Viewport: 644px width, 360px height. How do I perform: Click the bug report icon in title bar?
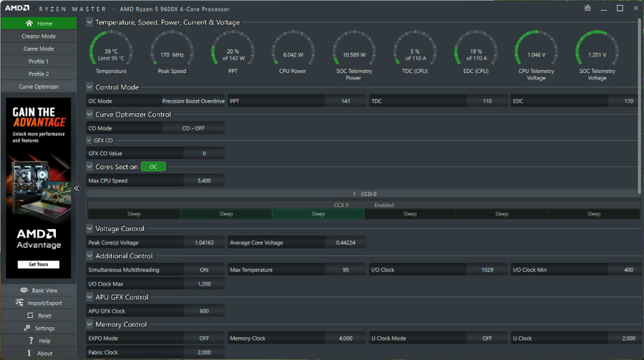click(588, 8)
